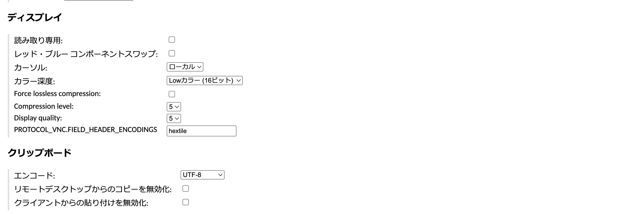Click the PROTOCOL_VNC.FIELD_HEADER_ENCODINGS label
Viewport: 644px width, 214px height.
pos(86,130)
